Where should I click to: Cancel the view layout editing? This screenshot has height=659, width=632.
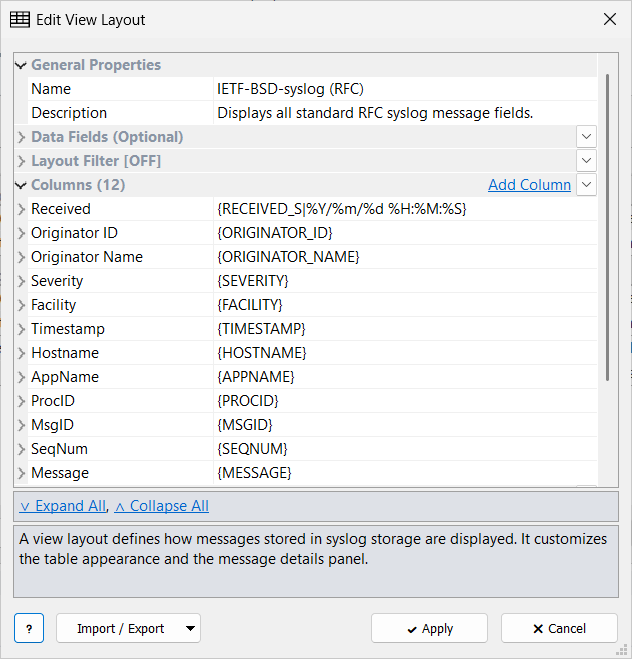559,628
